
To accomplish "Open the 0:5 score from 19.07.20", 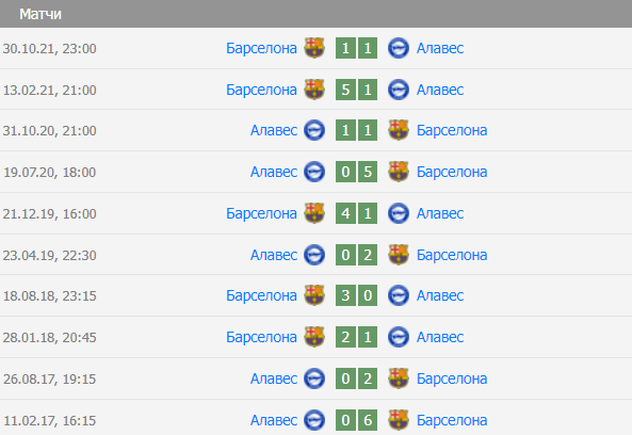I will point(356,172).
